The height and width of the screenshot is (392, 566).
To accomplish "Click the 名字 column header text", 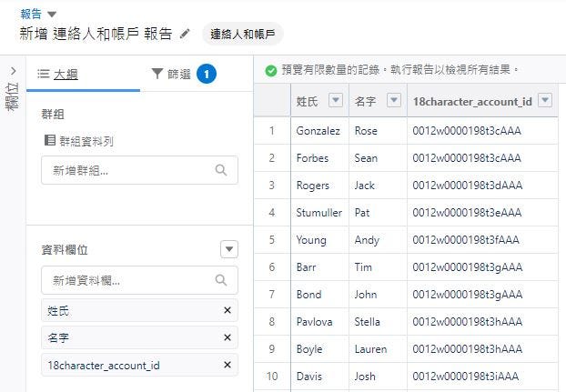I will [365, 101].
